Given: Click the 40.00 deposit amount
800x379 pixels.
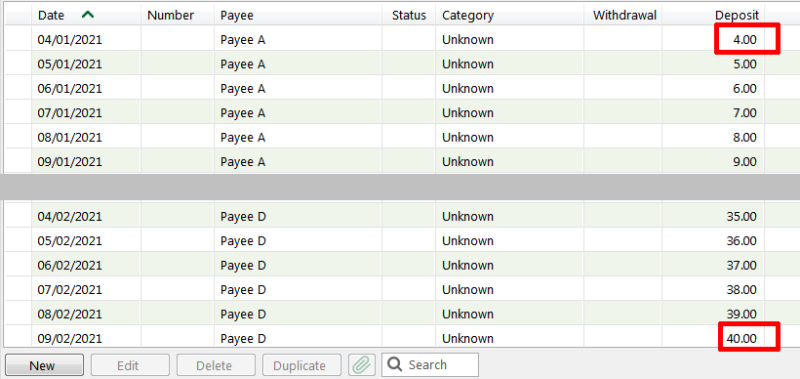Looking at the screenshot, I should [x=742, y=338].
